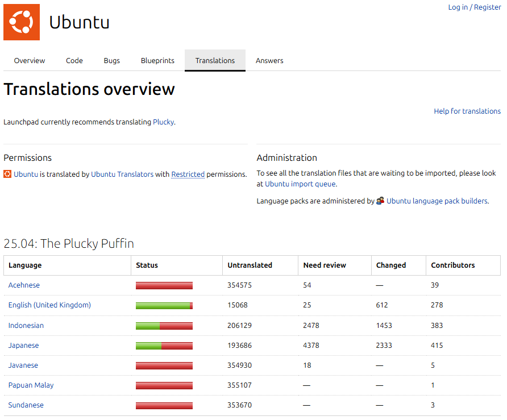Click the Acehnese status progress bar
This screenshot has height=420, width=507.
tap(164, 285)
